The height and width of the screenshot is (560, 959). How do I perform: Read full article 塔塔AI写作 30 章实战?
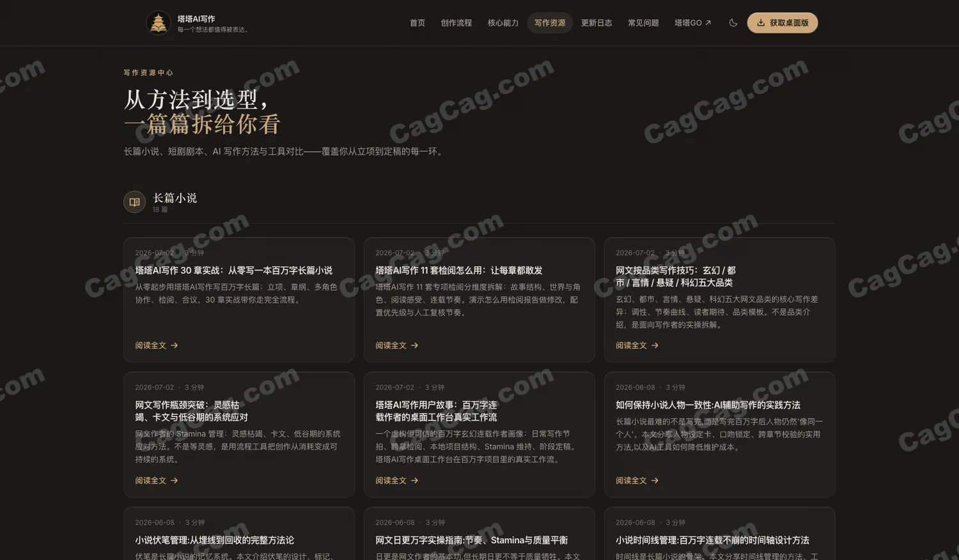[x=157, y=346]
